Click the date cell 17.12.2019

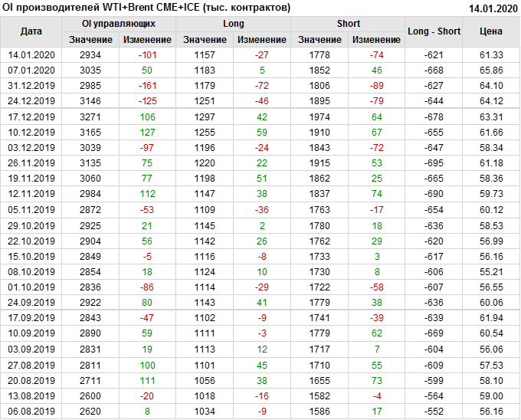(x=31, y=117)
